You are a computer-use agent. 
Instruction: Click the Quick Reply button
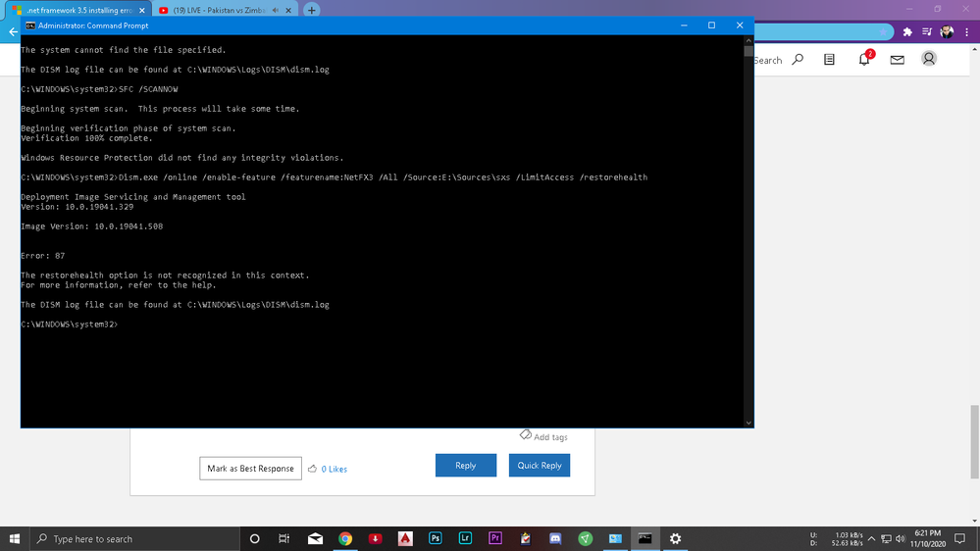click(x=540, y=466)
